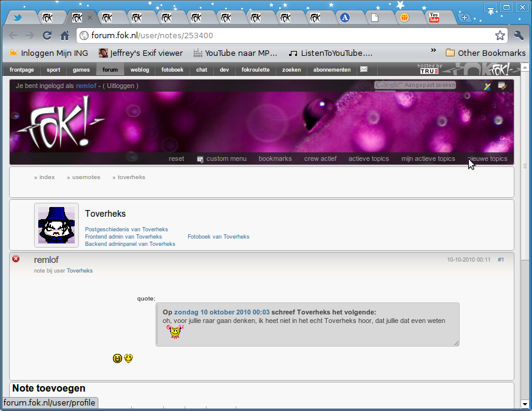The image size is (532, 411).
Task: Open the Chrome wrench settings menu
Action: (x=519, y=35)
